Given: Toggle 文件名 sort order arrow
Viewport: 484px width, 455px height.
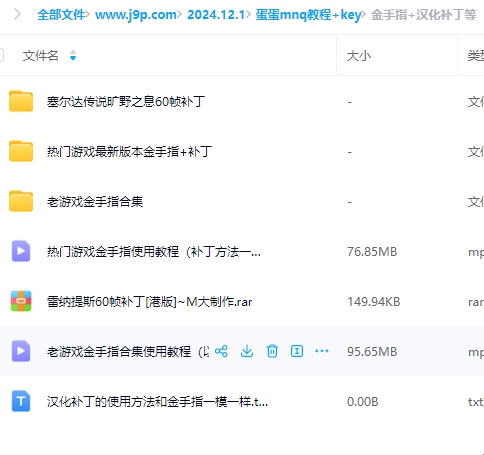Looking at the screenshot, I should pos(73,55).
